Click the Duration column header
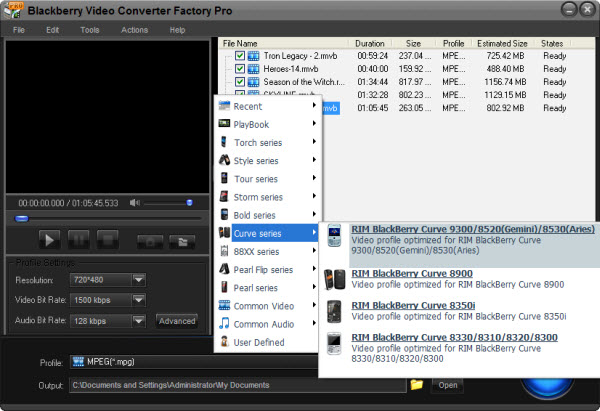The width and height of the screenshot is (600, 411). pyautogui.click(x=370, y=44)
